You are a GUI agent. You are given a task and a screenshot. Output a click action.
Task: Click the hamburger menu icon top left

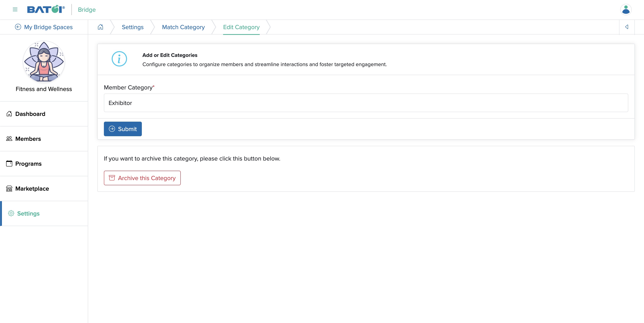pos(15,9)
